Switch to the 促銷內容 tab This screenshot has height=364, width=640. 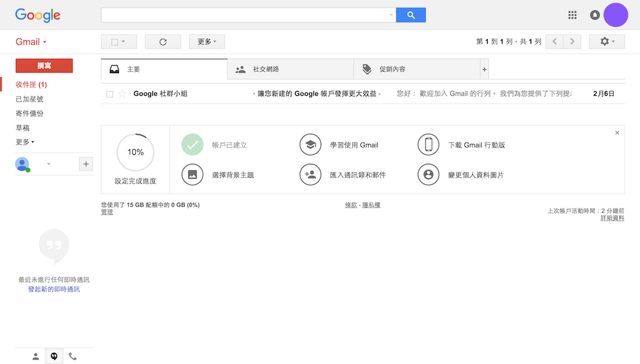click(x=416, y=69)
